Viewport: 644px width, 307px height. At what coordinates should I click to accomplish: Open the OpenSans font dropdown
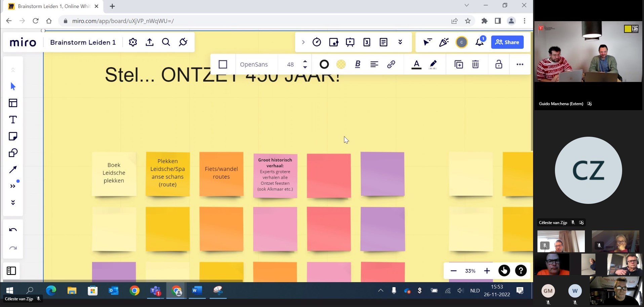[254, 64]
